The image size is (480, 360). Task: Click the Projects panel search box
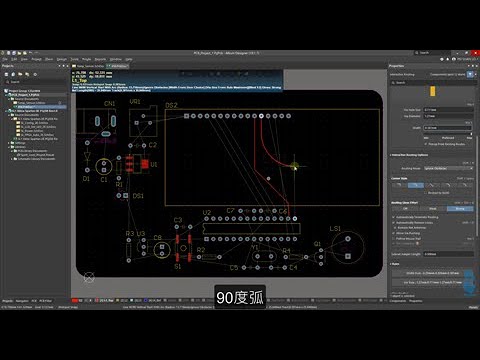coord(35,82)
